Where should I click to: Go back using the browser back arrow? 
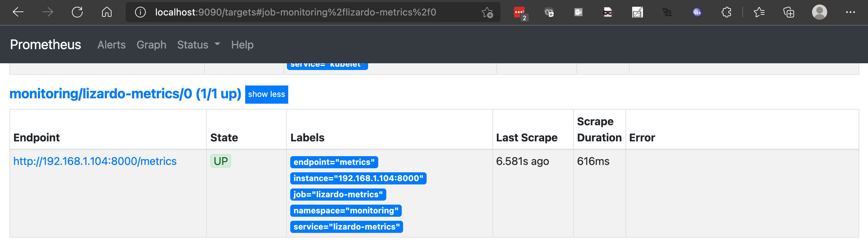coord(18,12)
